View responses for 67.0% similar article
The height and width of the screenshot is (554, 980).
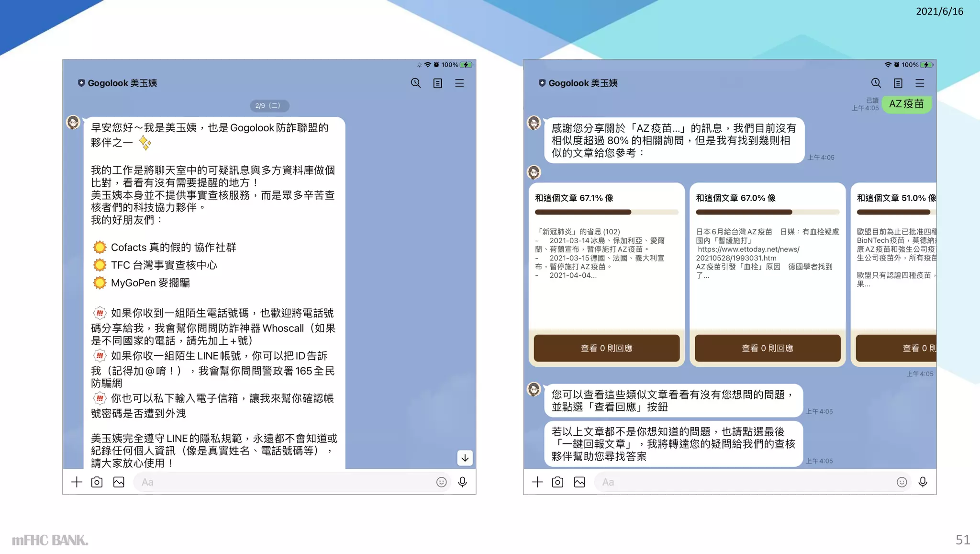point(767,348)
